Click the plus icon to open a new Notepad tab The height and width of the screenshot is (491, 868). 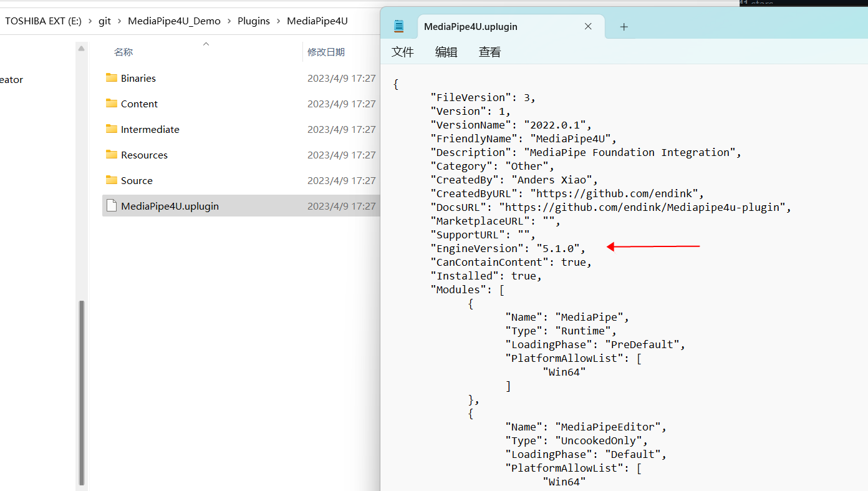tap(624, 26)
